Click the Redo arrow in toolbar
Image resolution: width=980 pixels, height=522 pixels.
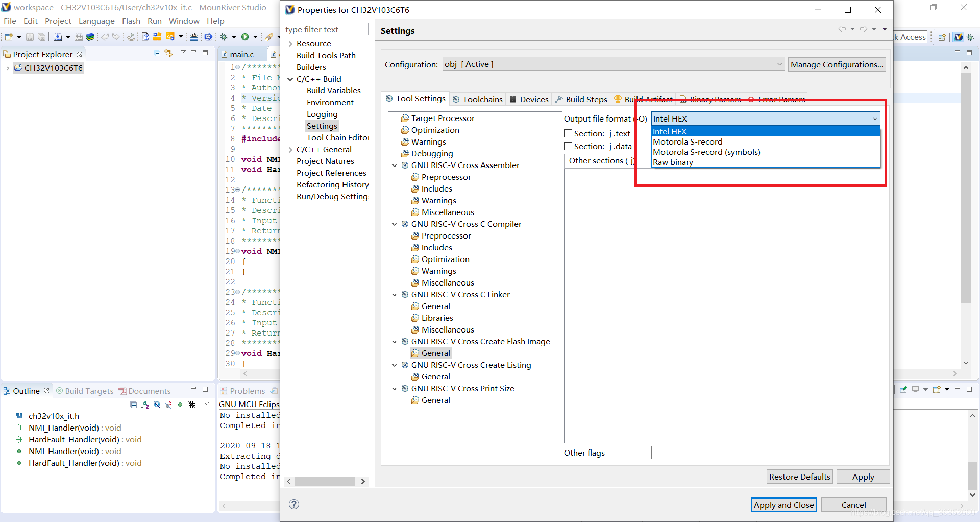pos(116,37)
